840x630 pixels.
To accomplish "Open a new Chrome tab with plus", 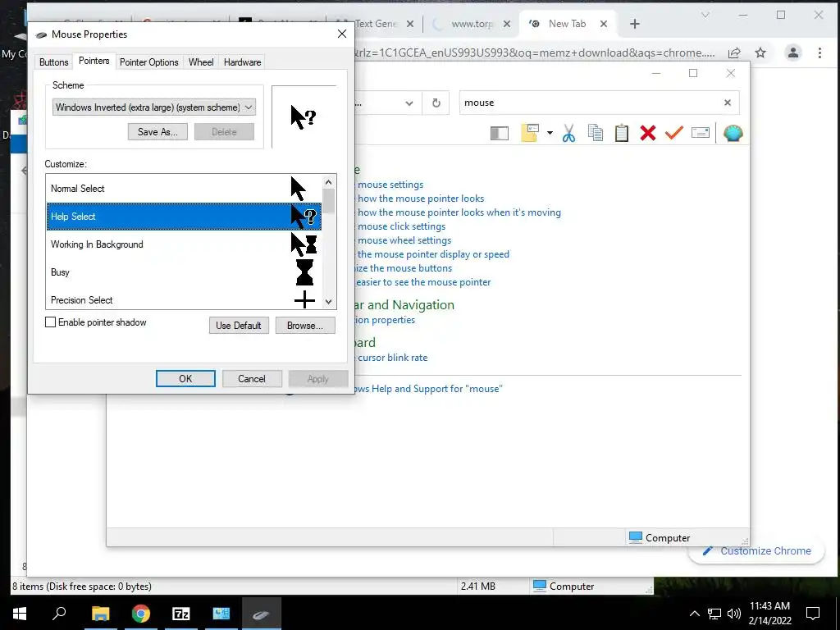I will tap(635, 24).
